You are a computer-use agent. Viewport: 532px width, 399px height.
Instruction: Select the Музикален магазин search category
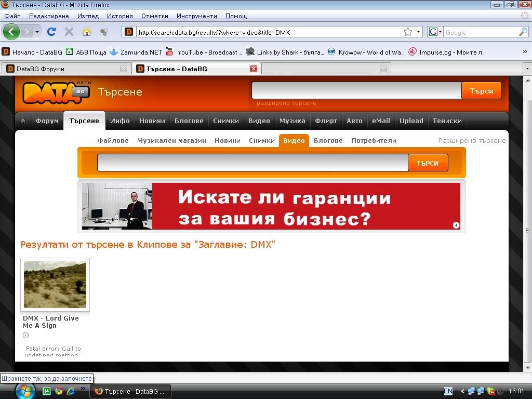click(x=171, y=140)
